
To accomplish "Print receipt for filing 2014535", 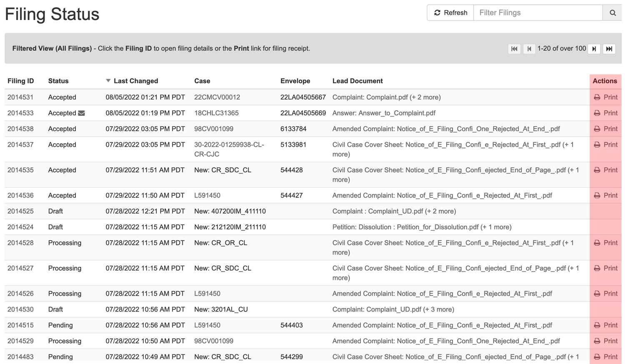I will [x=605, y=170].
